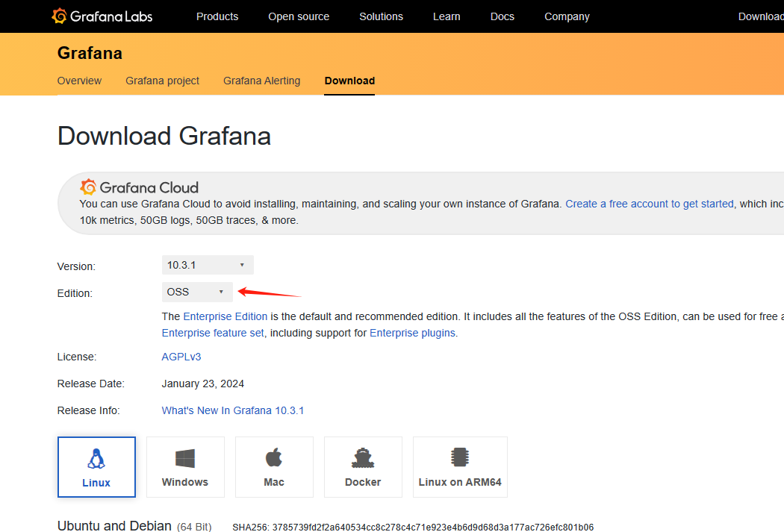This screenshot has height=532, width=784.
Task: Open the Version 10.3.1 dropdown
Action: (x=208, y=265)
